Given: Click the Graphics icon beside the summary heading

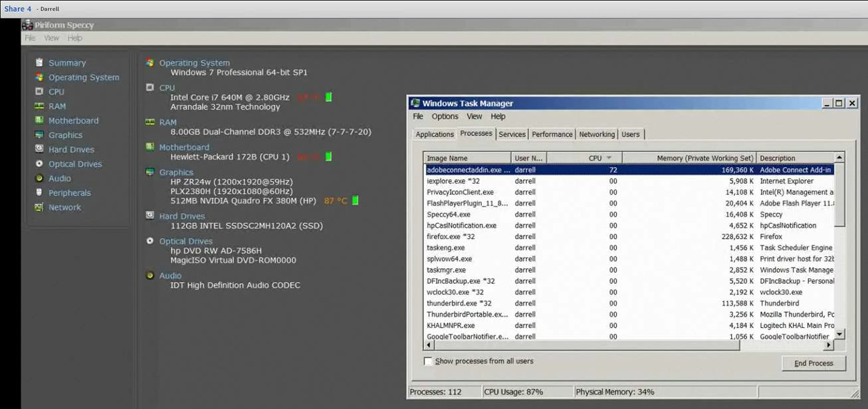Looking at the screenshot, I should [x=150, y=172].
